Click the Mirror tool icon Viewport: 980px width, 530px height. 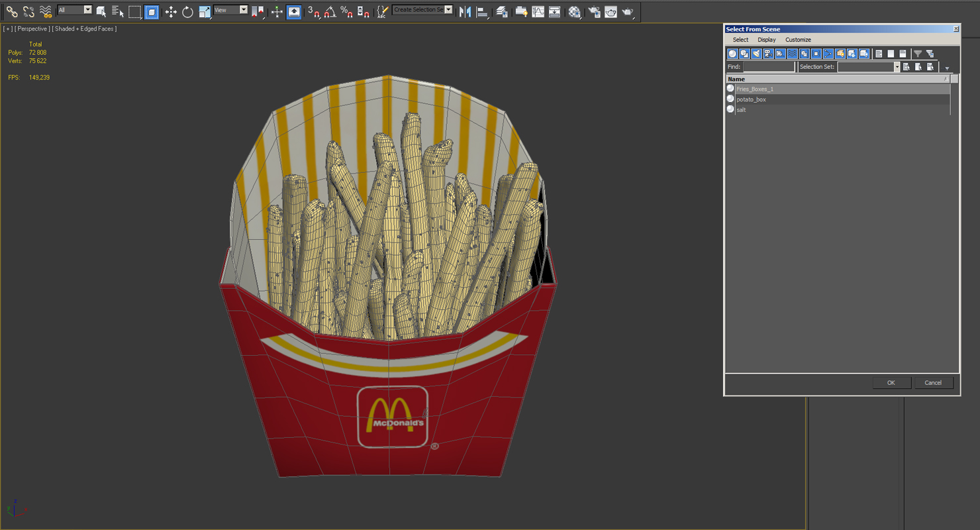click(465, 11)
